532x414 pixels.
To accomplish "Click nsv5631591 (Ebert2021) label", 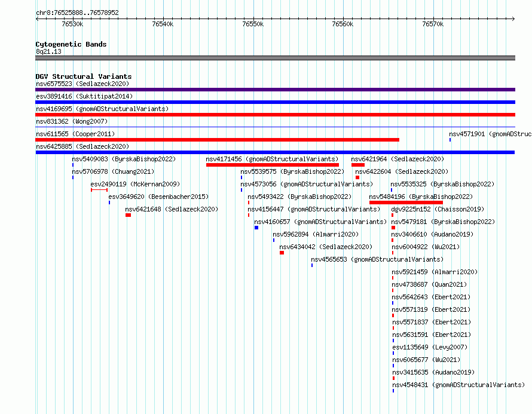I will [432, 335].
